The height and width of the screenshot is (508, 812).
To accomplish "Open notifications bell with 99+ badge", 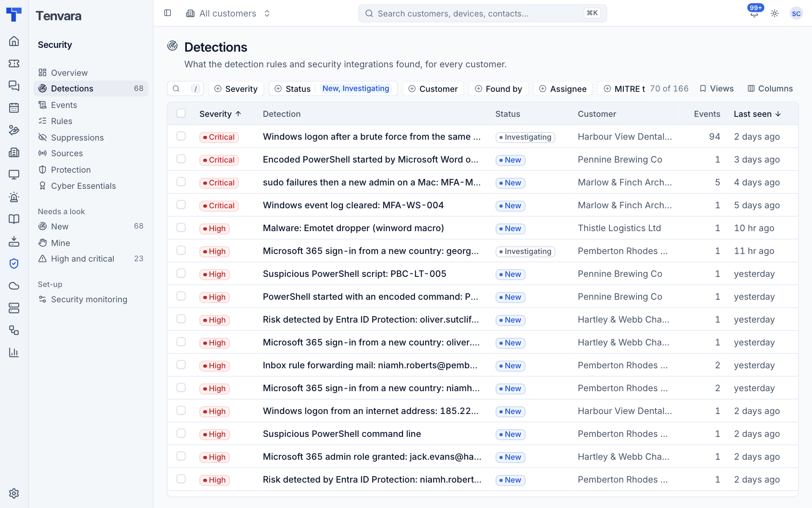I will (x=754, y=13).
